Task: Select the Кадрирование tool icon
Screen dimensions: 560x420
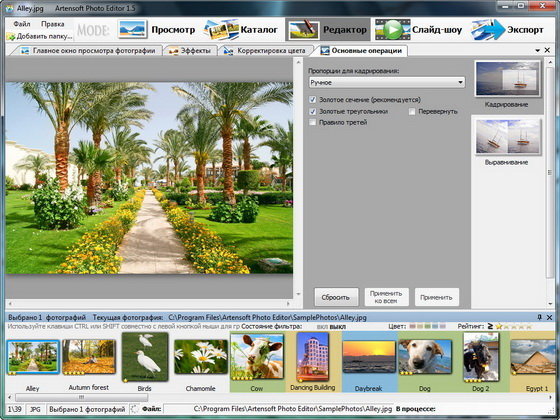Action: tap(507, 79)
